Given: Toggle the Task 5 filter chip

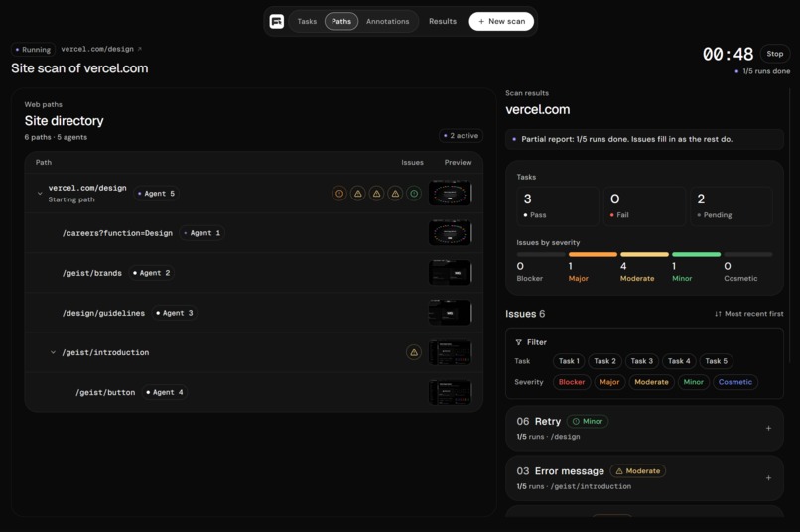Looking at the screenshot, I should pyautogui.click(x=717, y=361).
